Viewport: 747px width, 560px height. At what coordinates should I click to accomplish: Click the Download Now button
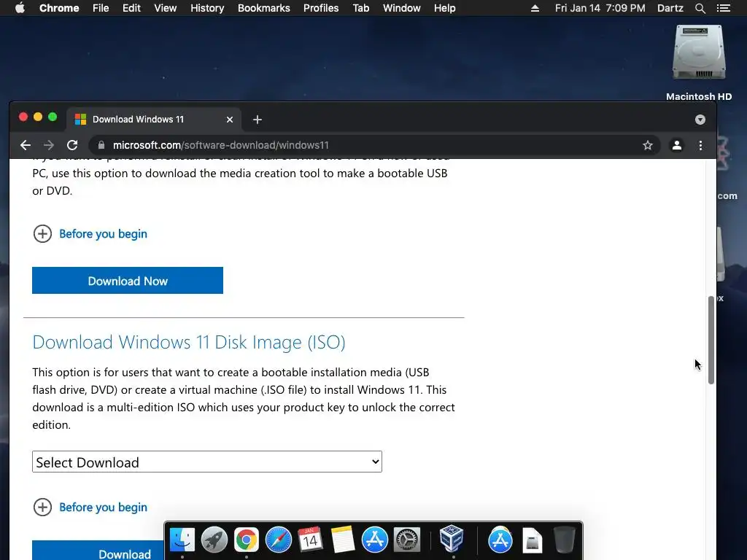tap(128, 281)
